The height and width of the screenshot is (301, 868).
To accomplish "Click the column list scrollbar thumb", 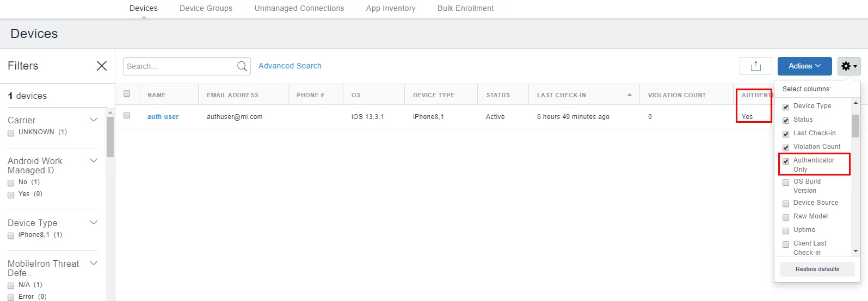I will coord(855,126).
